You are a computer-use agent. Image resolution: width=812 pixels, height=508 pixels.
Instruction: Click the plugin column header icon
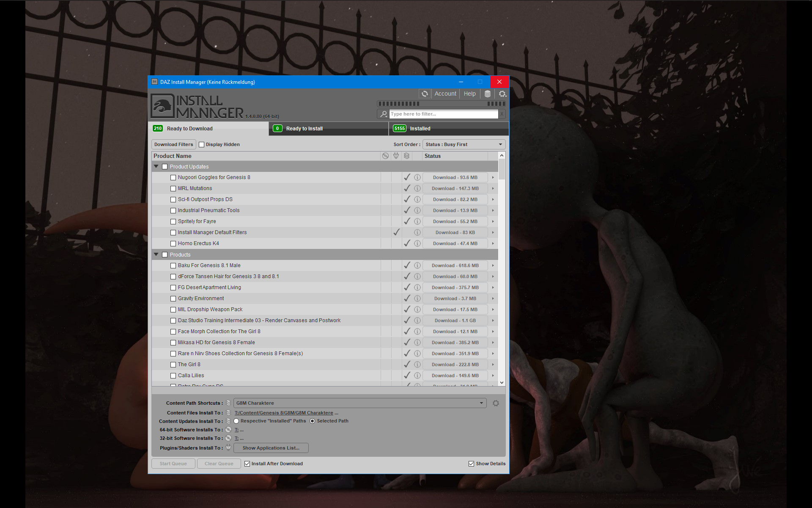[x=396, y=156]
